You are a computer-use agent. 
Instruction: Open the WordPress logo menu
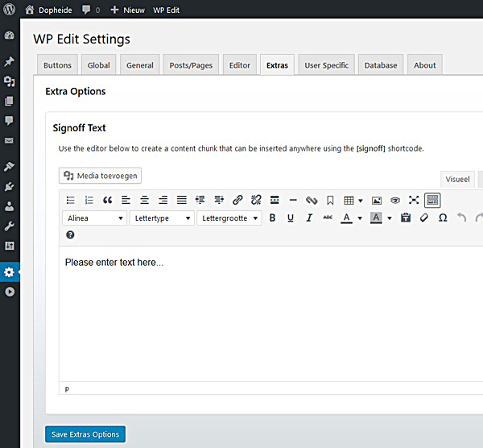(x=10, y=9)
